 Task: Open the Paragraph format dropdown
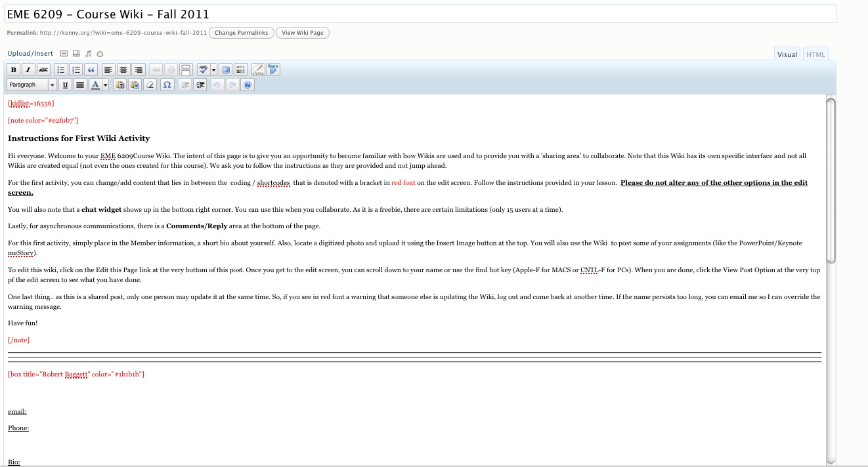(31, 85)
